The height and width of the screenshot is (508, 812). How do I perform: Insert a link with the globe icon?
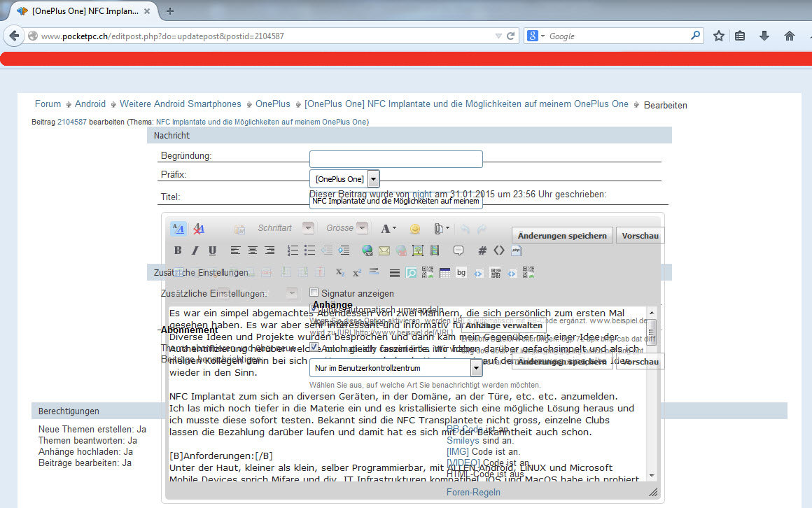click(367, 251)
